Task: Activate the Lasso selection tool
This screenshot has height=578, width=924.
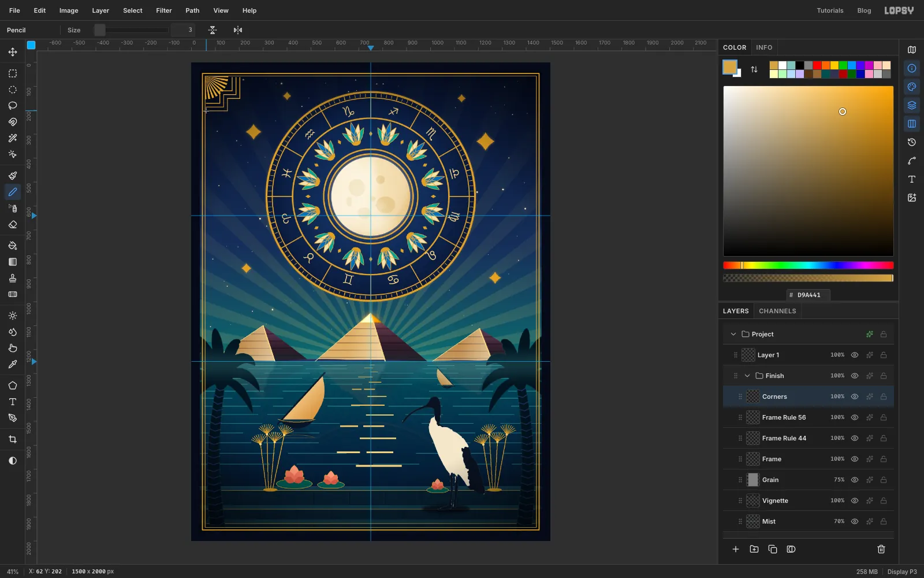Action: [x=13, y=106]
